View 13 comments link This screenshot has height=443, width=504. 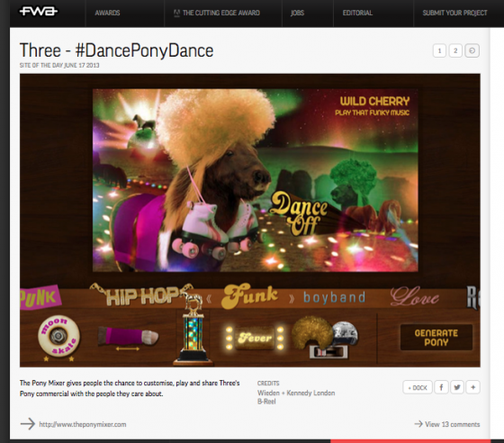(447, 424)
